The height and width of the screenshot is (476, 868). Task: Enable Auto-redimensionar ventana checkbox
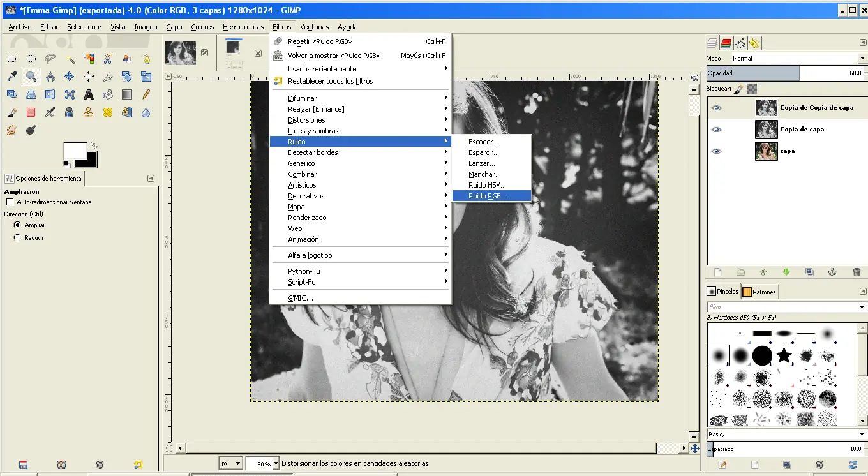pyautogui.click(x=10, y=202)
